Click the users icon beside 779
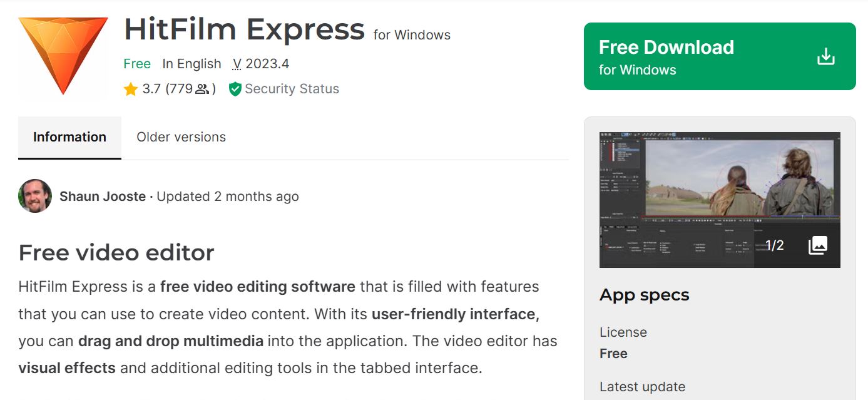The width and height of the screenshot is (868, 400). (x=202, y=90)
